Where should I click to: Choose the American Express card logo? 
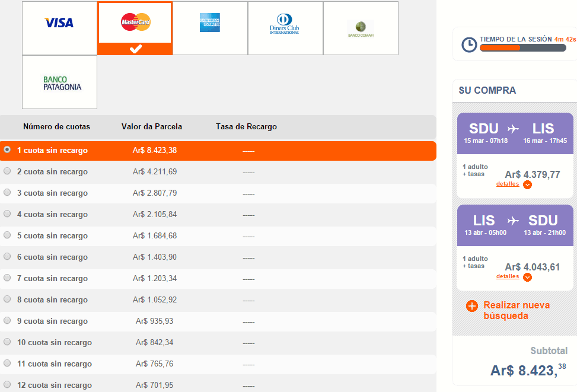click(210, 23)
